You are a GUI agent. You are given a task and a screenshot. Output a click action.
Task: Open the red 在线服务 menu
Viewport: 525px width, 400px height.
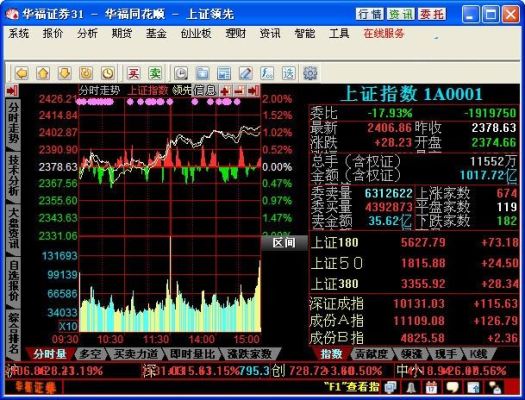[x=384, y=33]
